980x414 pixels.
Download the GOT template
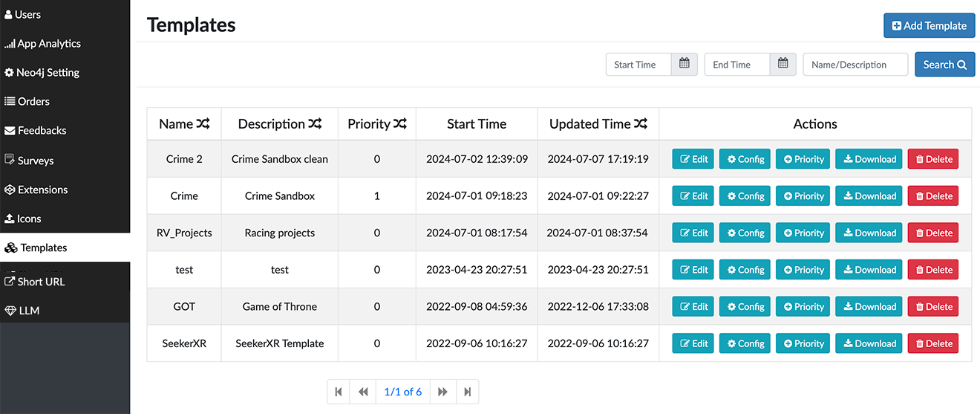click(x=869, y=306)
